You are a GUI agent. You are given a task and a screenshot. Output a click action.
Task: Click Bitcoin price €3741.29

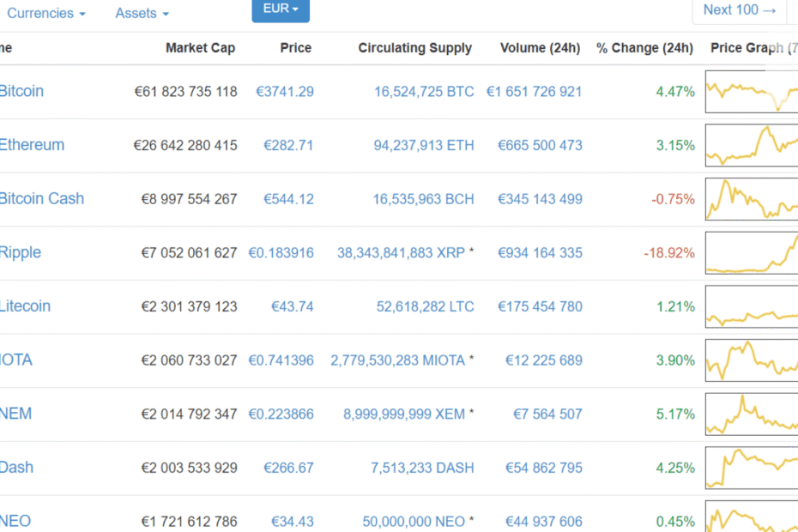(x=285, y=92)
